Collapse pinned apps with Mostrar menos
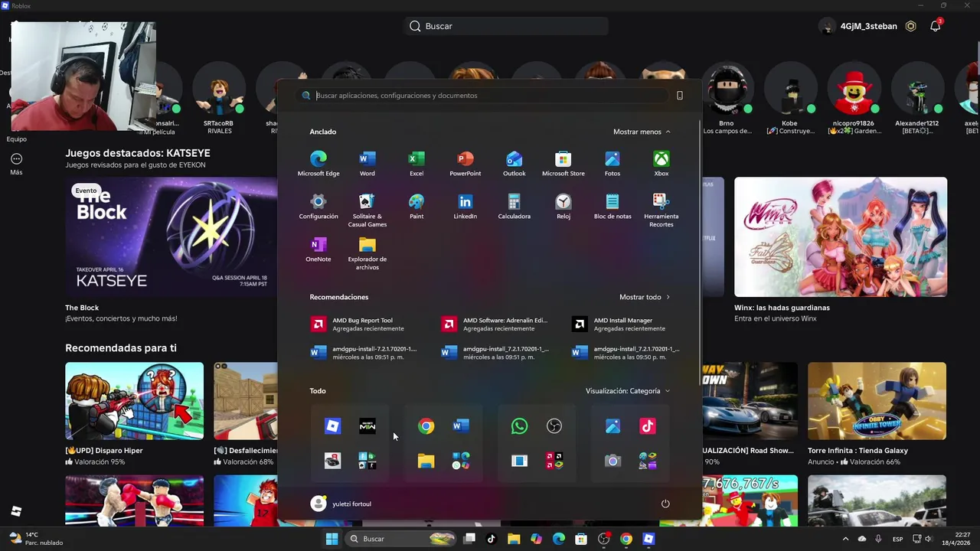980x551 pixels. [x=642, y=132]
